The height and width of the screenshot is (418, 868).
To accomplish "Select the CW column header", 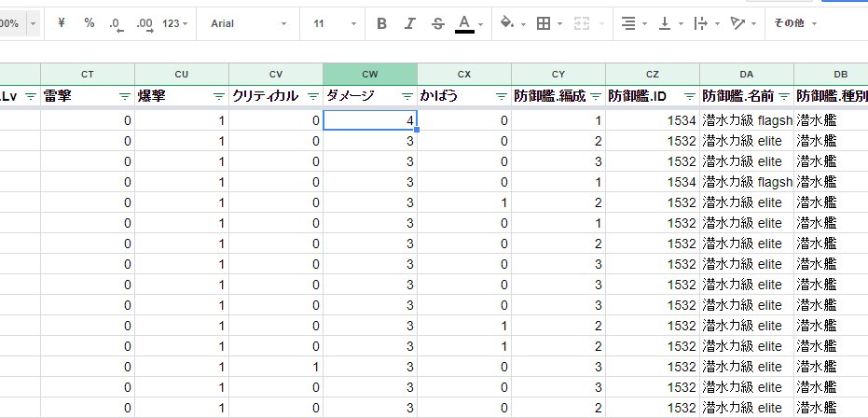I will tap(369, 73).
